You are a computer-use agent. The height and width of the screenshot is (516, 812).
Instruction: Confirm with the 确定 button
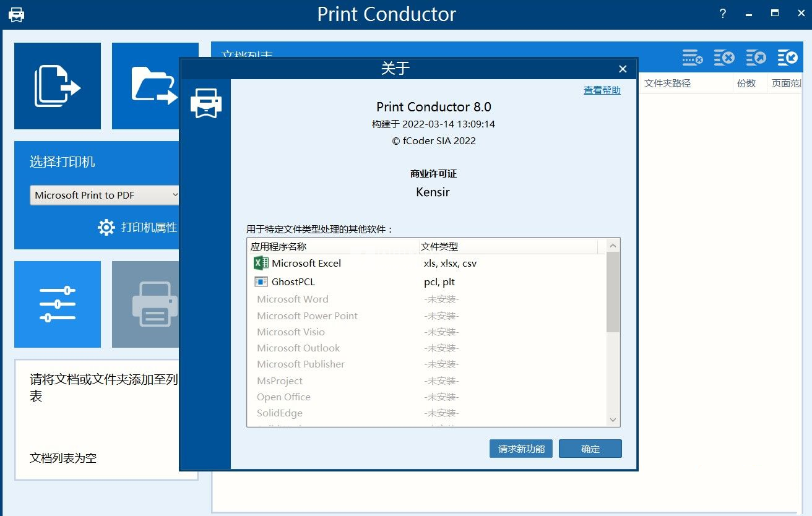pyautogui.click(x=590, y=449)
